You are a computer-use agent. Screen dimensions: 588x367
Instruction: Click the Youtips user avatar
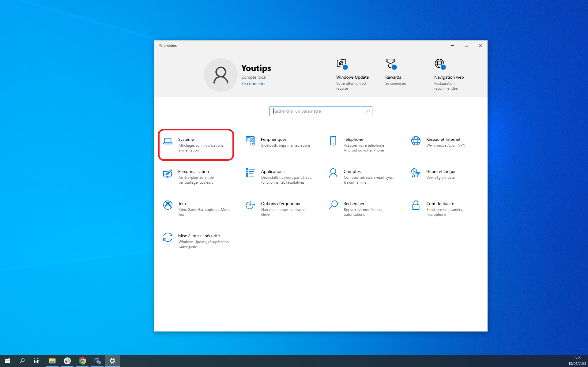[x=221, y=75]
